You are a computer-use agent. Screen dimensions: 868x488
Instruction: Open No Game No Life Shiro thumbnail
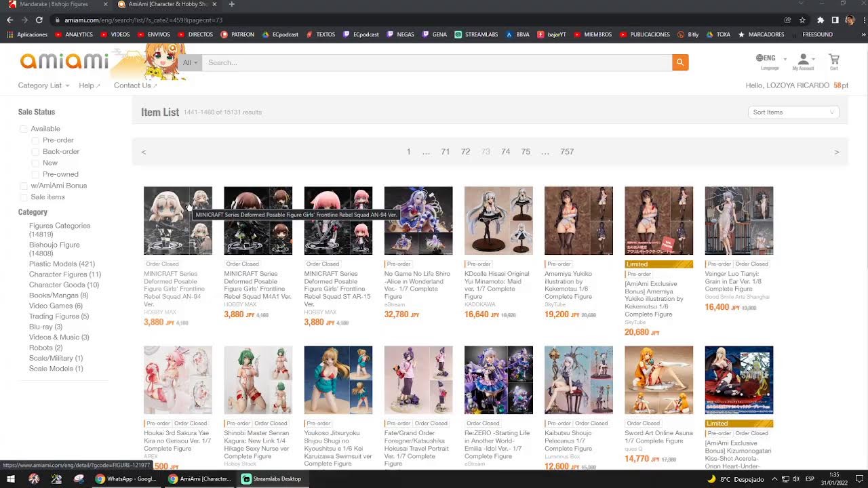(x=418, y=221)
